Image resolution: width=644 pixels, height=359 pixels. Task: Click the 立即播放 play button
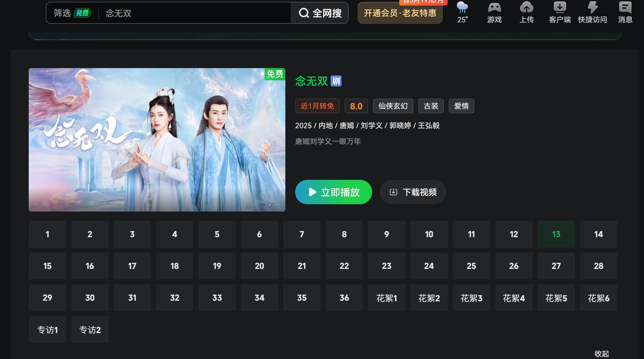334,192
